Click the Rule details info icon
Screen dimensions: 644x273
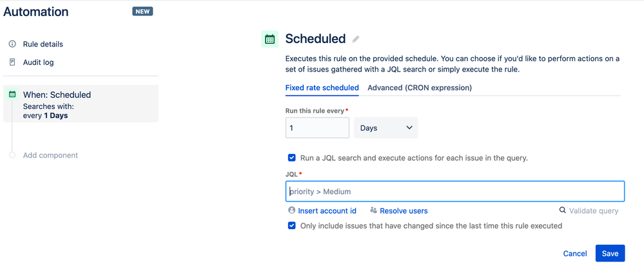(x=12, y=44)
